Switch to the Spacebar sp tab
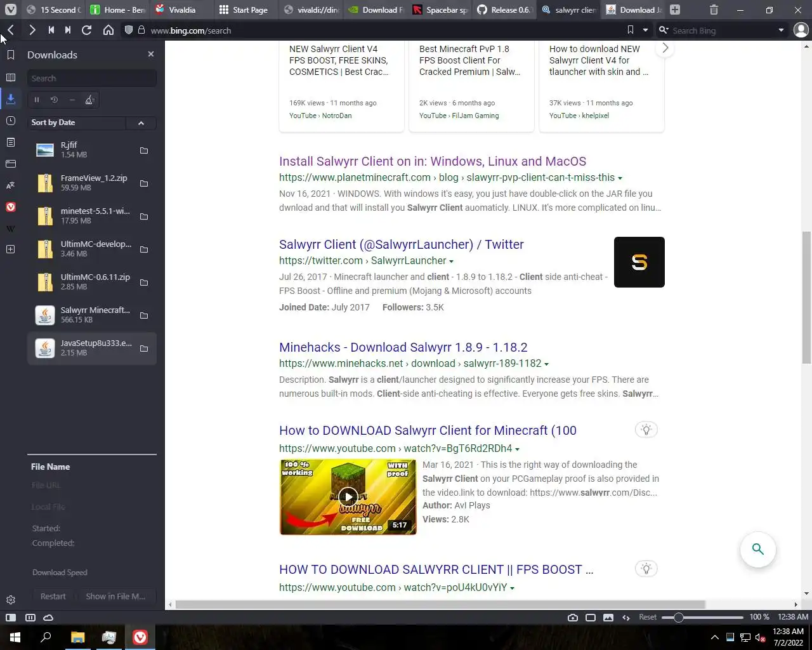812x650 pixels. [x=440, y=10]
